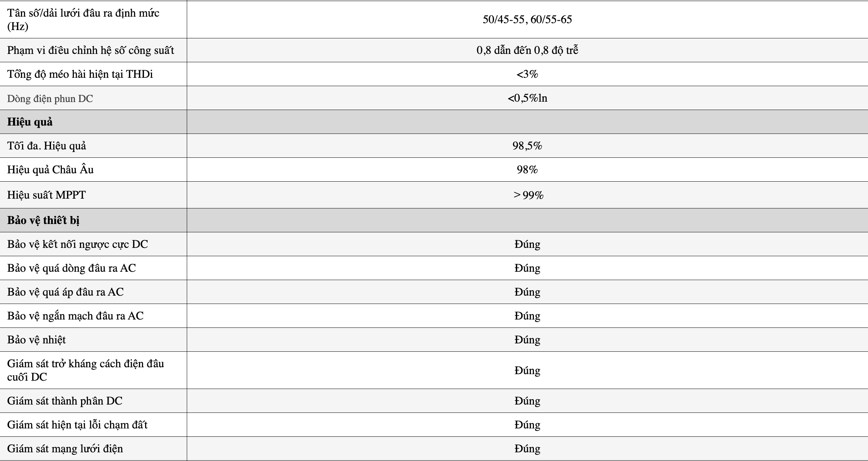This screenshot has width=868, height=461.
Task: Click Phạm vi điều chỉnh hệ số công suất
Action: tap(90, 50)
